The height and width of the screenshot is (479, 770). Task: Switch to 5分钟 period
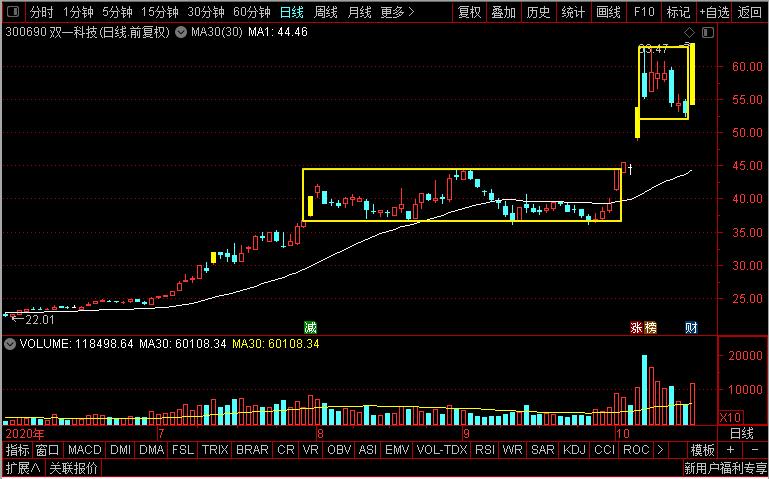tap(117, 12)
